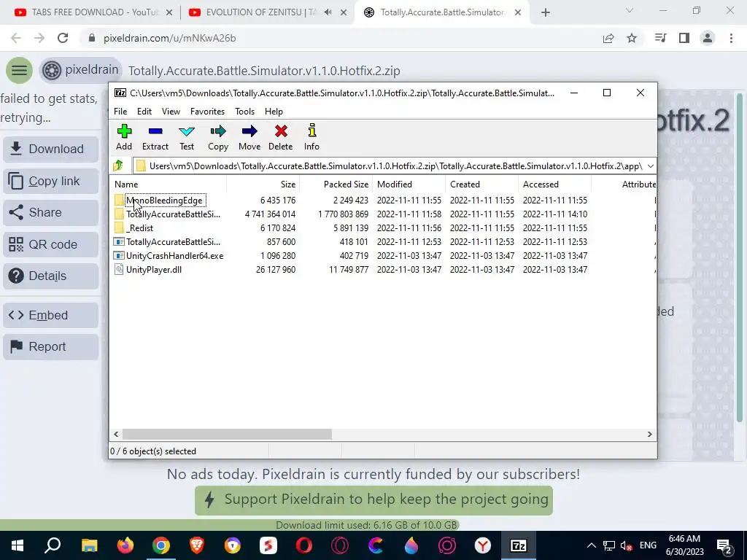This screenshot has width=747, height=560.
Task: Open the Edit menu in 7-Zip
Action: pos(144,112)
